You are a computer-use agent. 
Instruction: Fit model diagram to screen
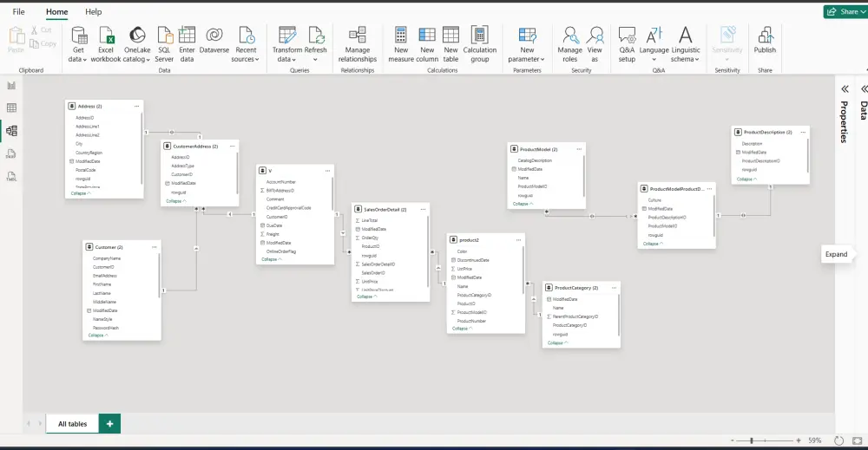coord(857,440)
